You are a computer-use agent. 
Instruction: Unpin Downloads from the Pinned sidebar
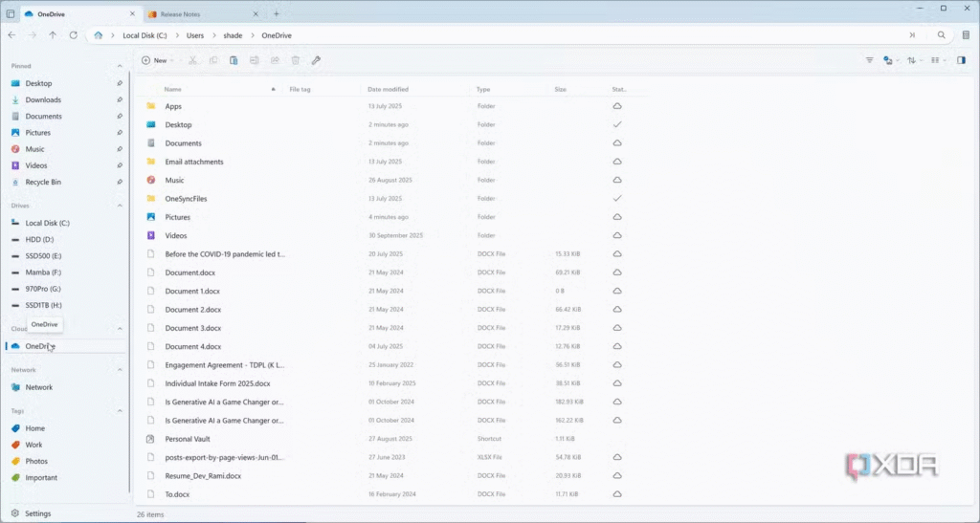point(120,100)
